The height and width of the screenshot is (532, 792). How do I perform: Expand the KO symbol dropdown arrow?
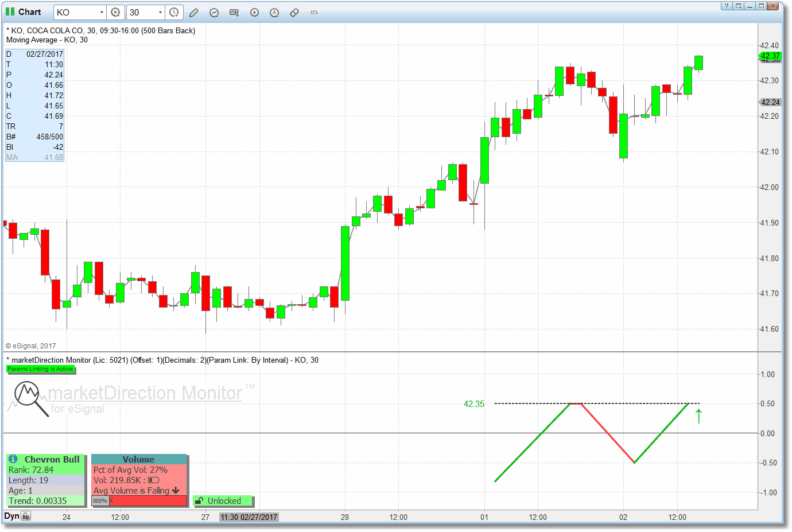pos(102,12)
